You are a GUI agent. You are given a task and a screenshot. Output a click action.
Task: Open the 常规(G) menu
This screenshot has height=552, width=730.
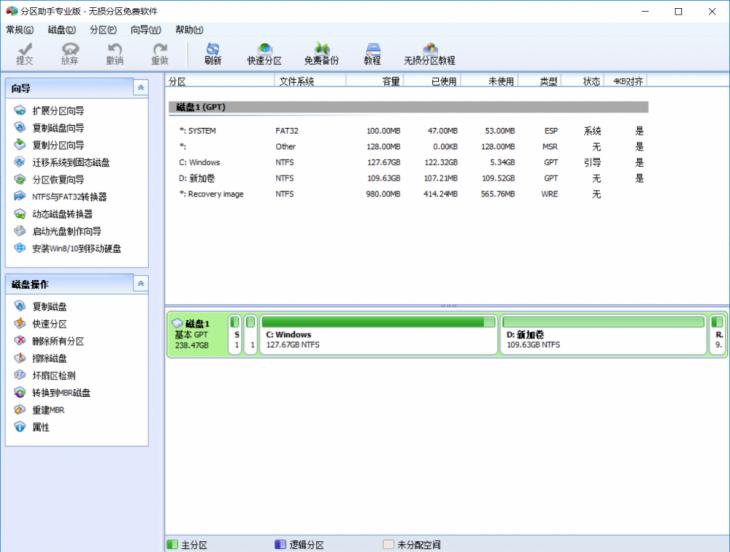(20, 30)
